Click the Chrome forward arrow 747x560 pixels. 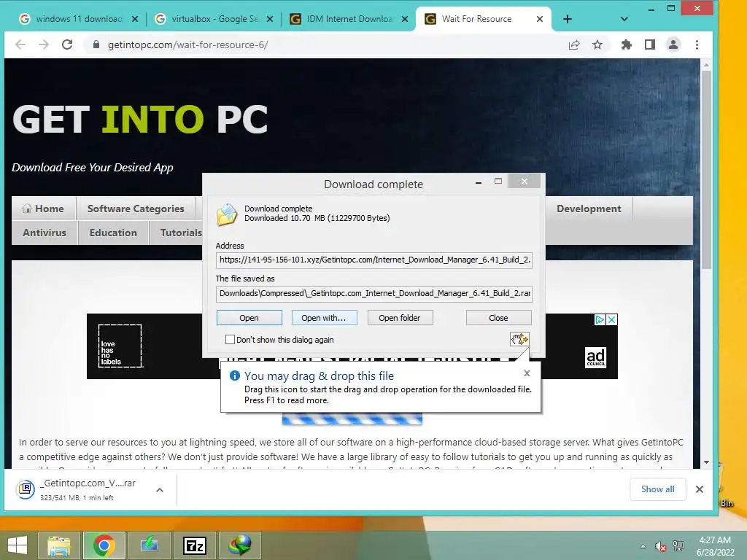click(x=43, y=44)
